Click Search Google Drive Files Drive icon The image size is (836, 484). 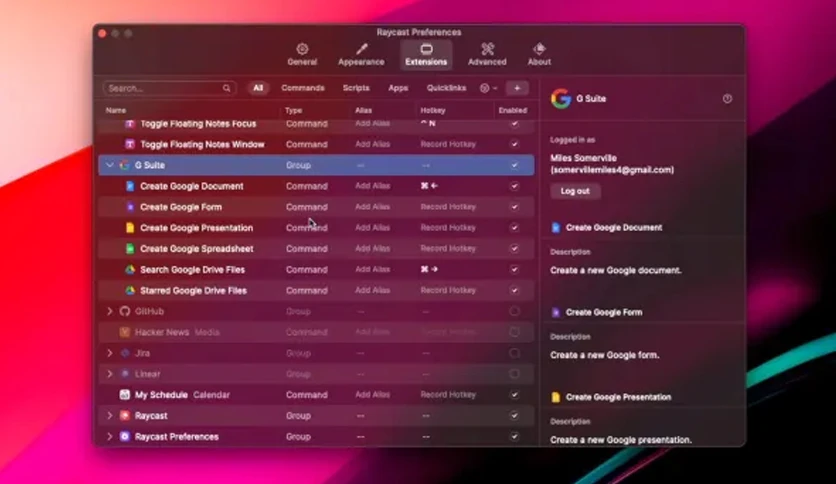coord(130,269)
